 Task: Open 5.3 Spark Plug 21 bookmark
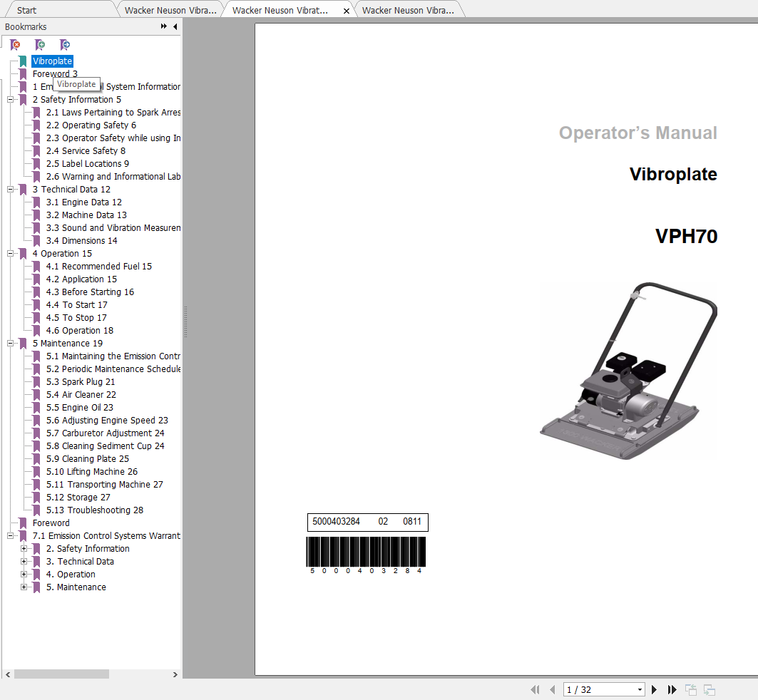tap(81, 381)
